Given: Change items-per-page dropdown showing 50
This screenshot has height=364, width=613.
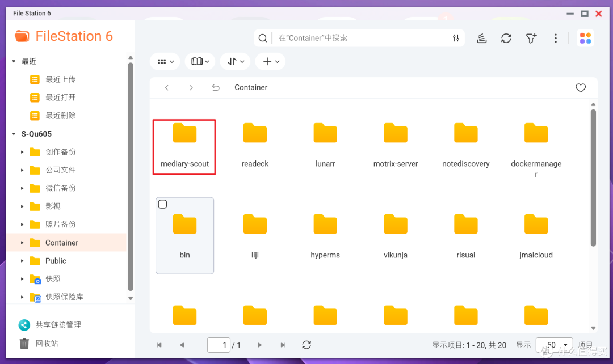Looking at the screenshot, I should (555, 345).
